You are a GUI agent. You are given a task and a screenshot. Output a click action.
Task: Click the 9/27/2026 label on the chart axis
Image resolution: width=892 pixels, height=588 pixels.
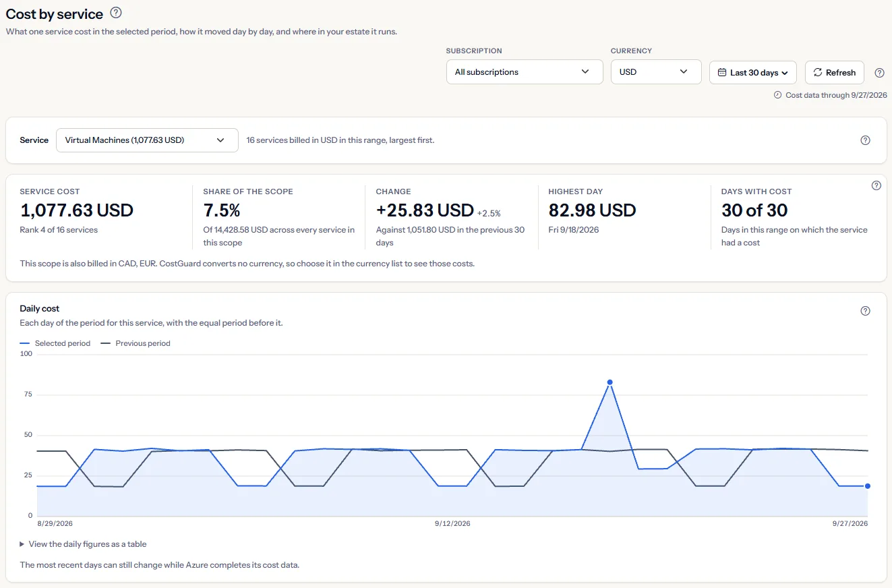[x=850, y=523]
